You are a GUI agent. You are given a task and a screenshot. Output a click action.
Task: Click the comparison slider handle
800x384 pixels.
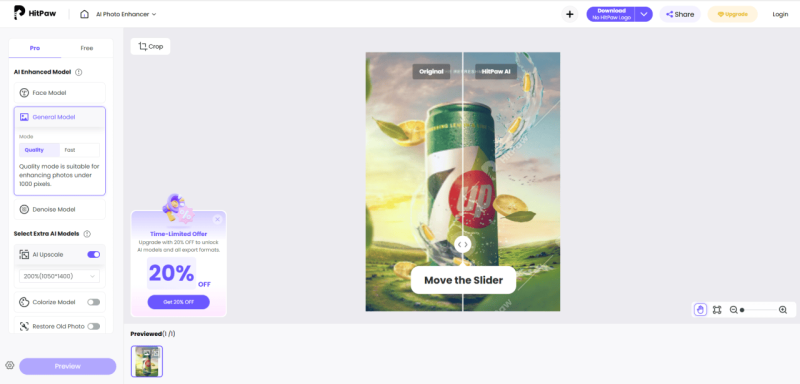[462, 244]
